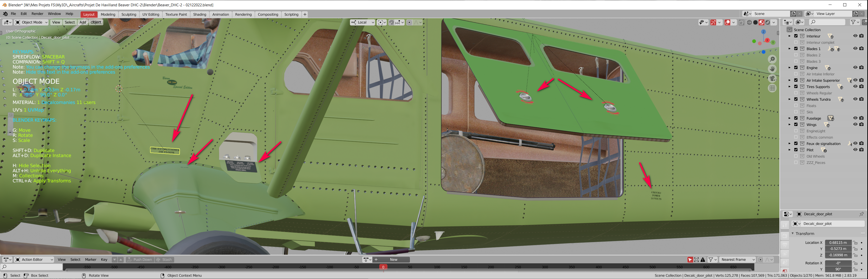Switch to rendered viewport shading
The height and width of the screenshot is (279, 868).
pyautogui.click(x=768, y=22)
